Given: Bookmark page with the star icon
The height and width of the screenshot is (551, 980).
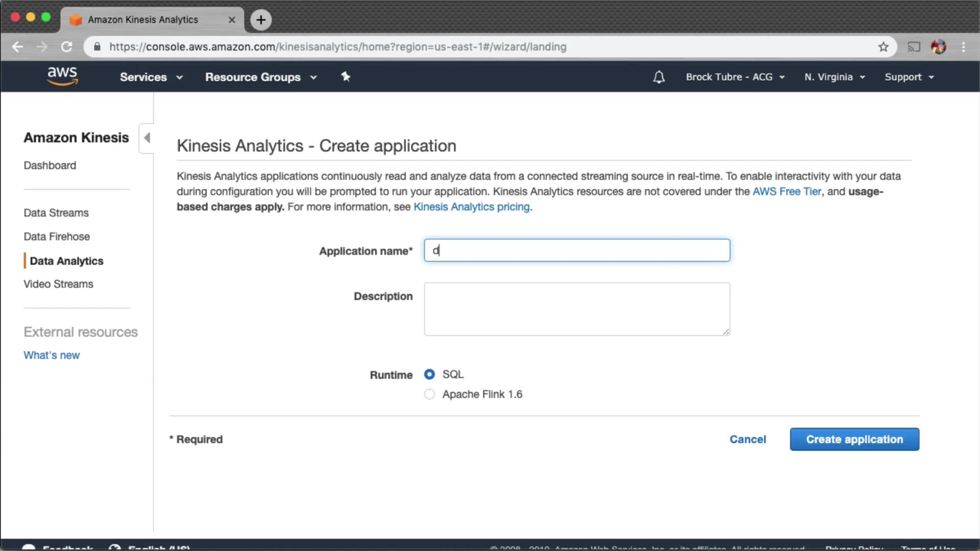Looking at the screenshot, I should point(884,47).
